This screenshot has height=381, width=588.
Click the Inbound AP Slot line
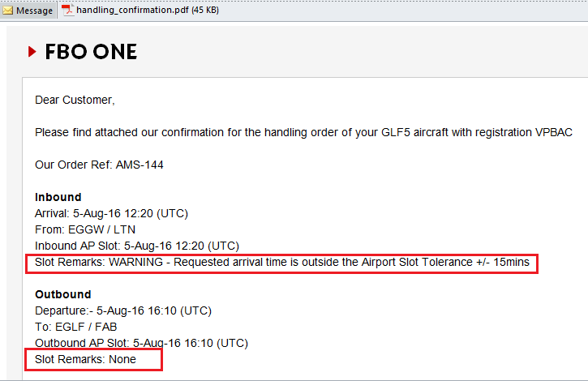click(x=137, y=246)
